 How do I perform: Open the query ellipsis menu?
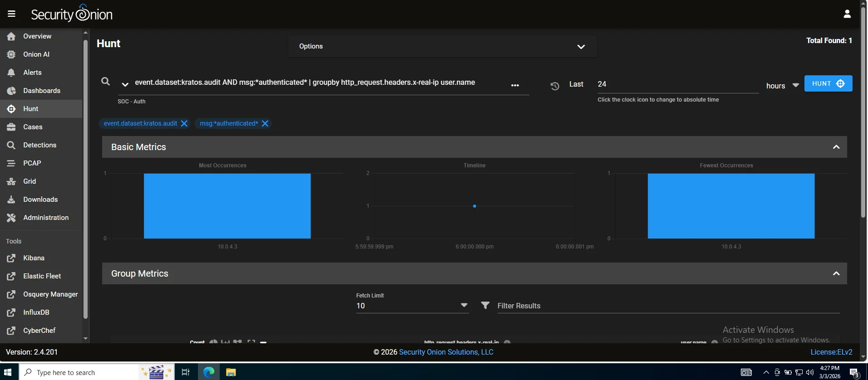click(x=515, y=85)
